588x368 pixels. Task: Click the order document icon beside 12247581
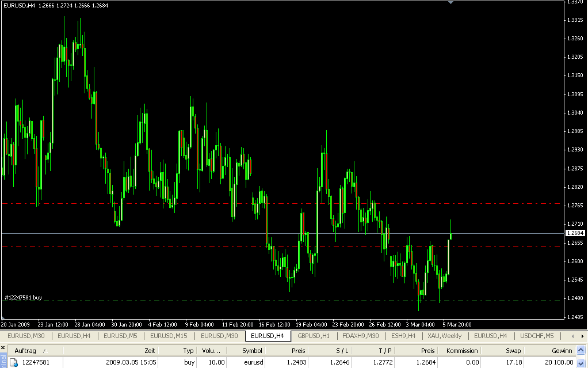click(x=13, y=362)
